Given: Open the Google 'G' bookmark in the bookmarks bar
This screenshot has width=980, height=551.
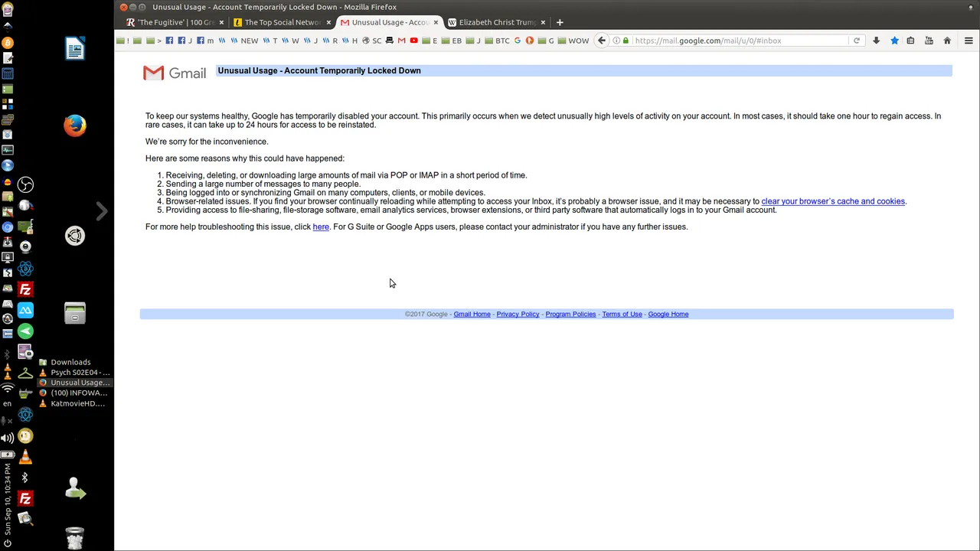Looking at the screenshot, I should point(518,41).
